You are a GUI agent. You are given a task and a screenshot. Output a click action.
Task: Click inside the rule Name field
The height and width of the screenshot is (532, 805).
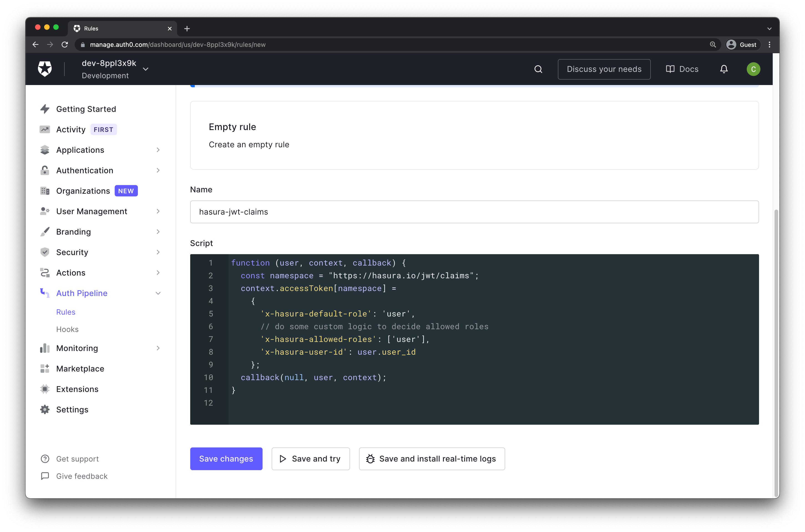point(474,212)
